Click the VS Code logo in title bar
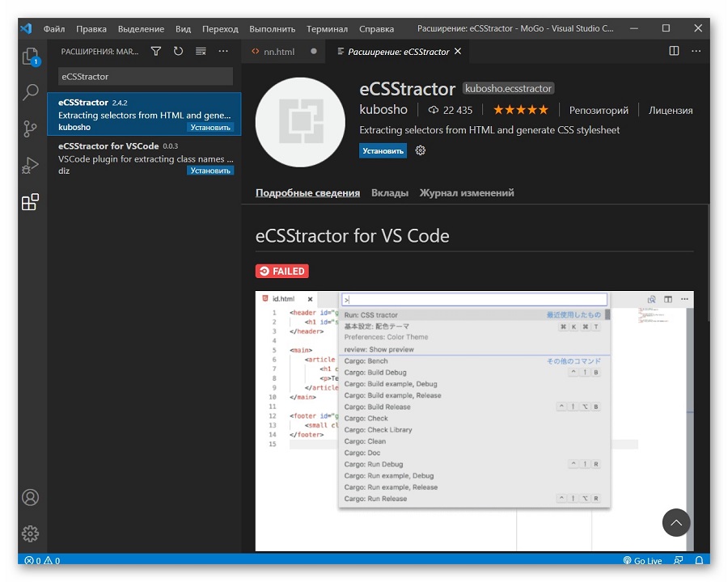728x582 pixels. [x=26, y=28]
